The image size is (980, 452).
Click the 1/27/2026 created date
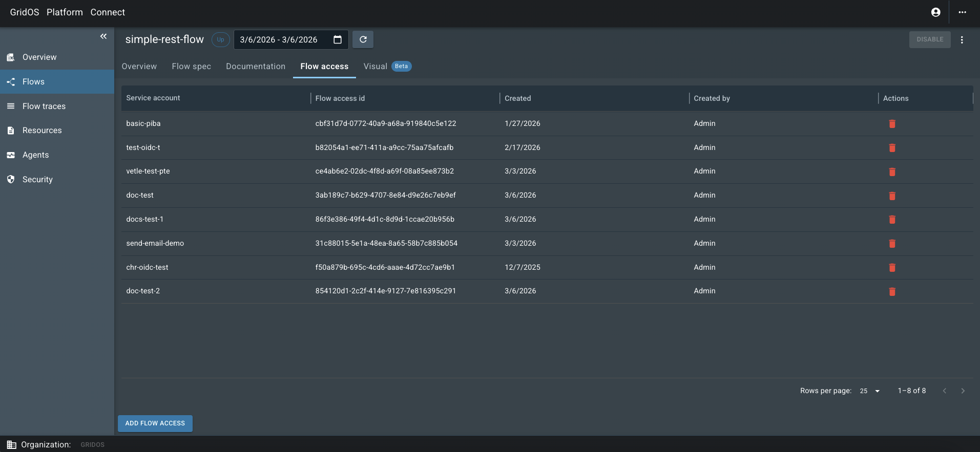[x=523, y=123]
